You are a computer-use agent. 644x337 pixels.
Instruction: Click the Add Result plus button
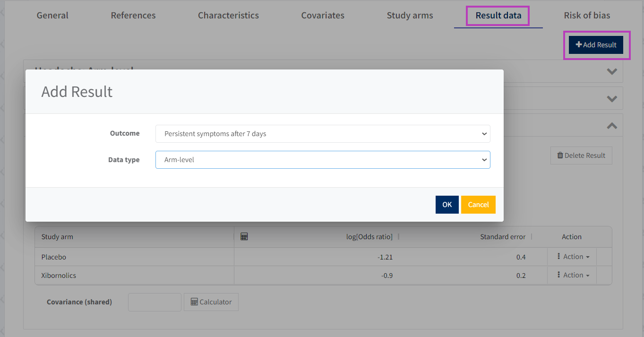pyautogui.click(x=596, y=45)
